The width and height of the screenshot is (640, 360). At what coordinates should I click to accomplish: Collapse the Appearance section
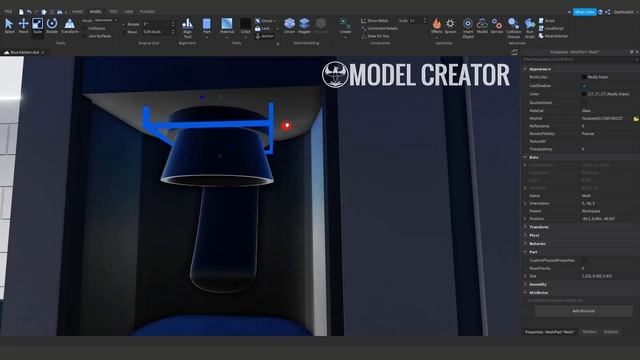525,69
